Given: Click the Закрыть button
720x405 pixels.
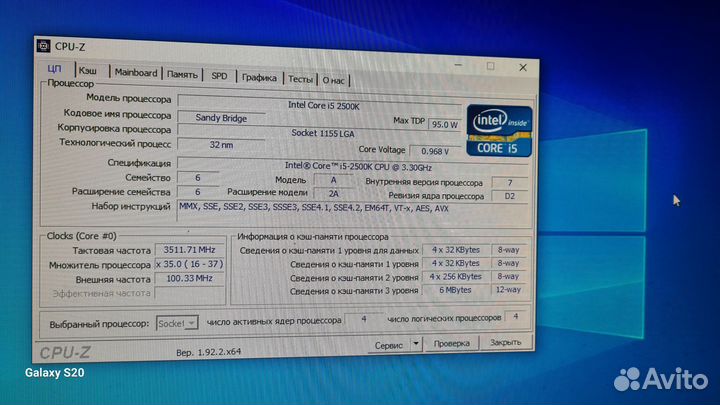Looking at the screenshot, I should (506, 343).
